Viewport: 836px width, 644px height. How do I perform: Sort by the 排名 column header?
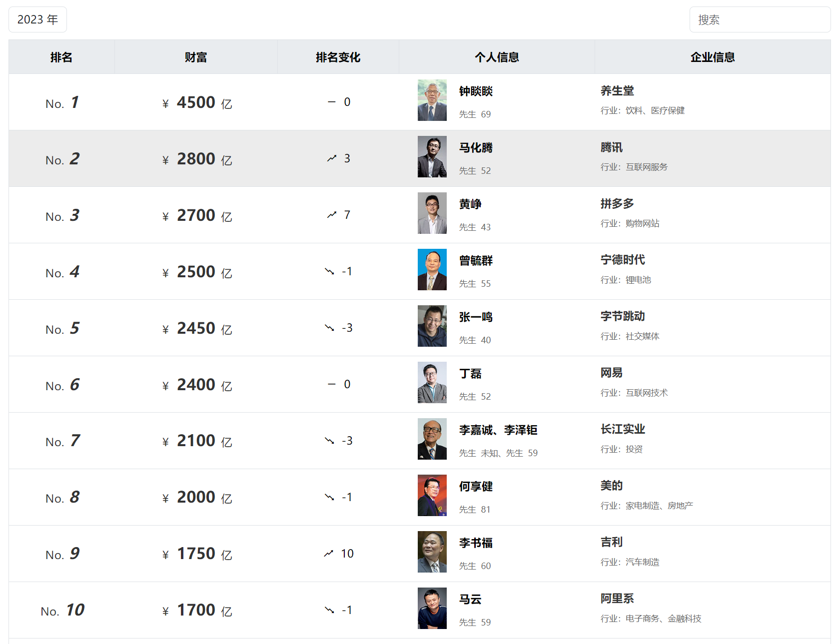pos(61,57)
